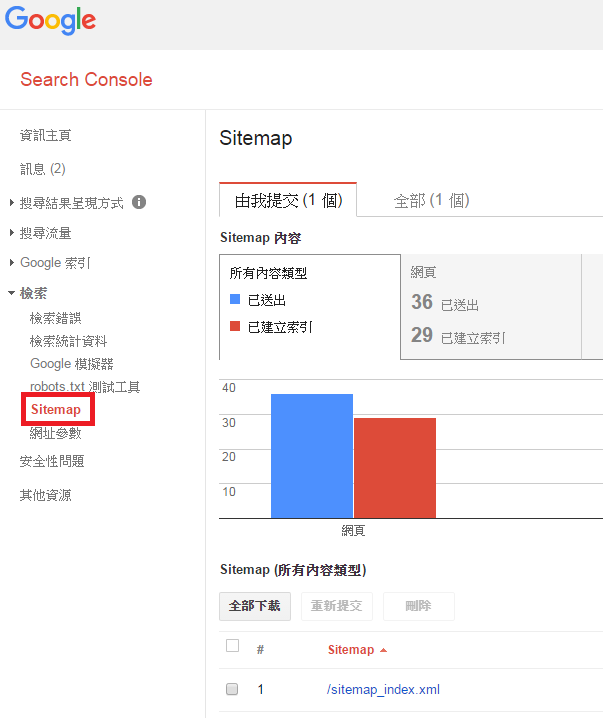Open Search Console home link
Image resolution: width=603 pixels, height=718 pixels.
pyautogui.click(x=86, y=79)
